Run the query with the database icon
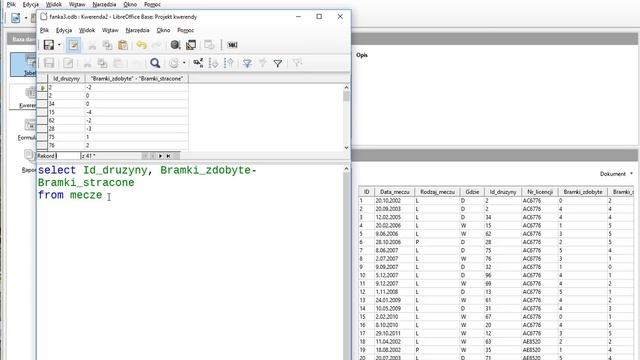Image resolution: width=640 pixels, height=360 pixels. (175, 45)
